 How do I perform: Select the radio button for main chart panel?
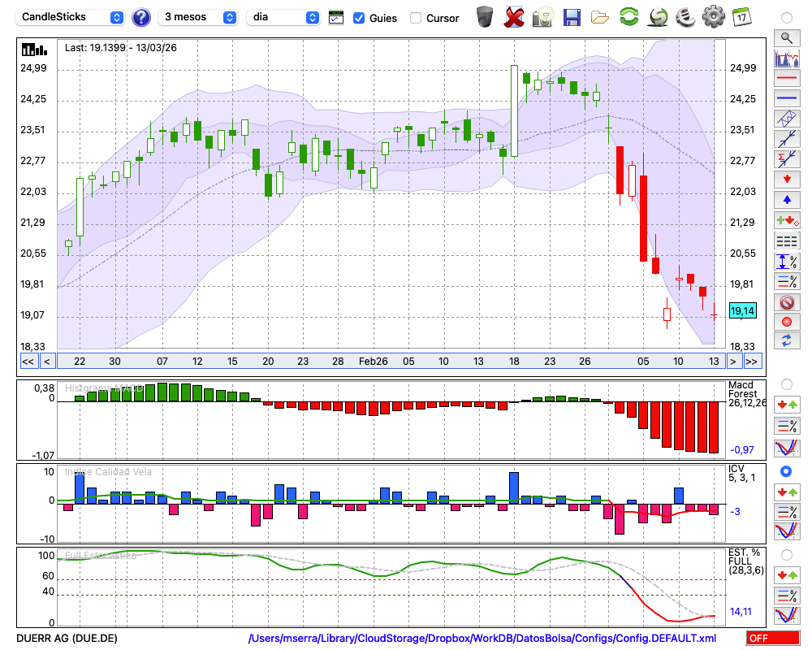(786, 18)
